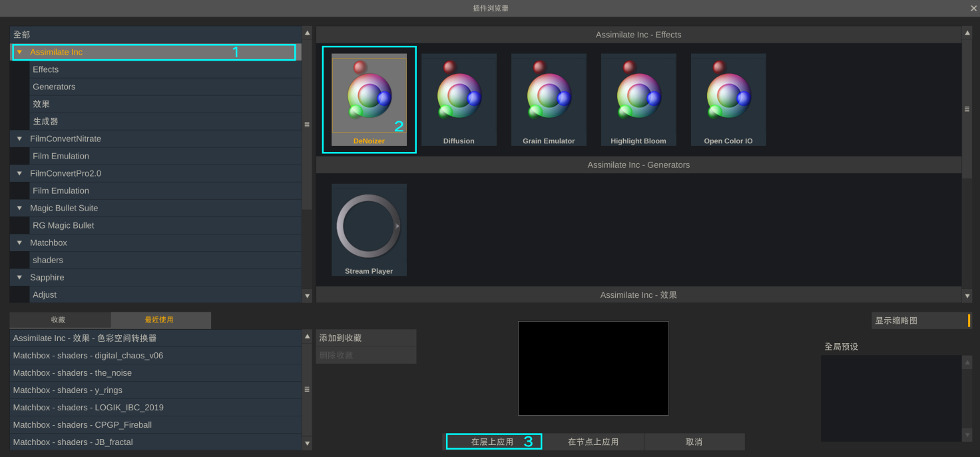Viewport: 980px width, 457px height.
Task: Select the 效果 tree category
Action: click(165, 104)
